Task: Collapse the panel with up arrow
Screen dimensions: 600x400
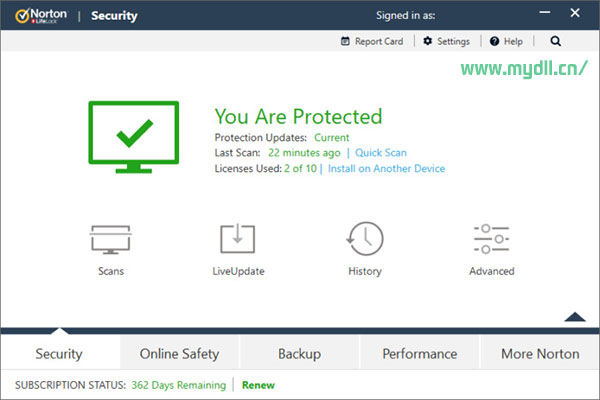Action: tap(575, 317)
